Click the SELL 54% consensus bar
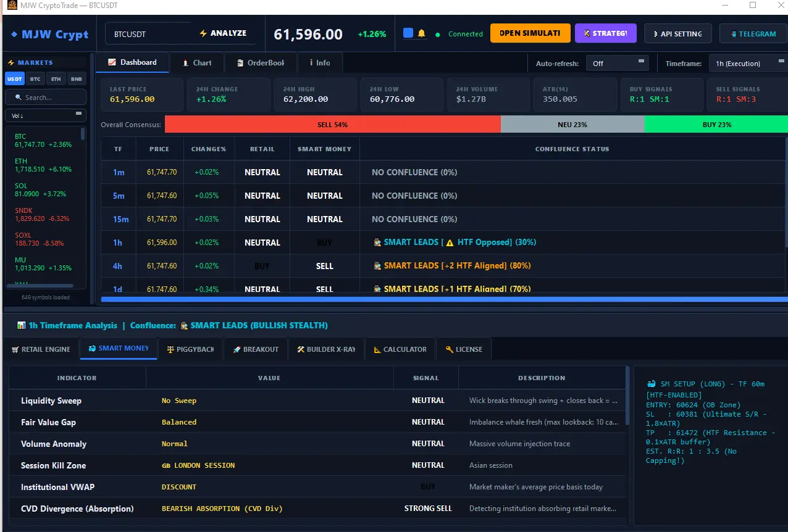 333,125
